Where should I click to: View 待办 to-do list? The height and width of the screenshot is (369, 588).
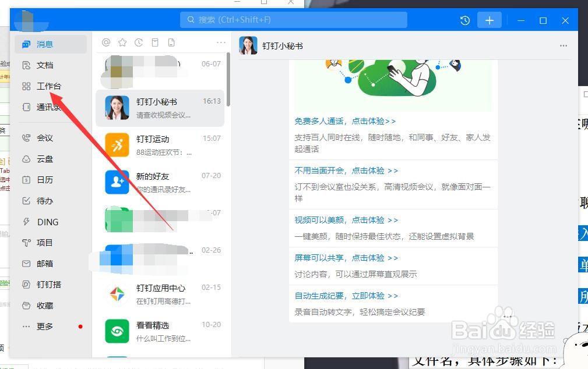coord(44,201)
